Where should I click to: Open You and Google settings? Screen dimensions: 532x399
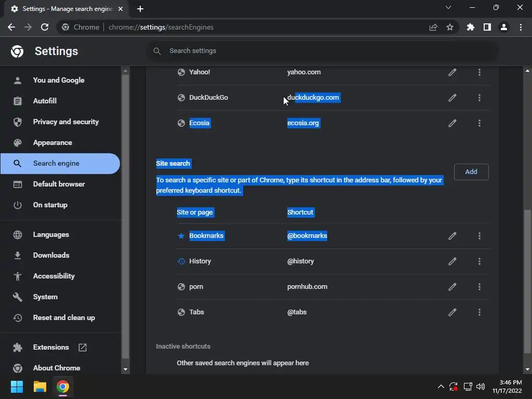[60, 81]
